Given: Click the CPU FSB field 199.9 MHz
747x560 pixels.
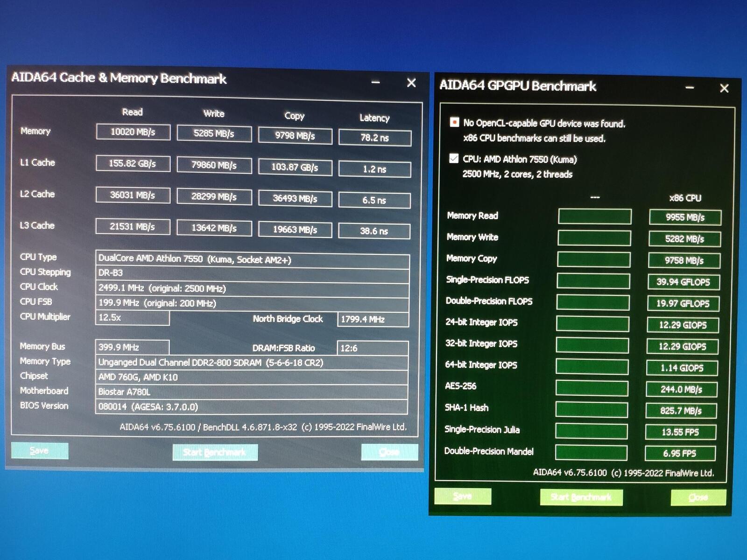Looking at the screenshot, I should pyautogui.click(x=252, y=303).
